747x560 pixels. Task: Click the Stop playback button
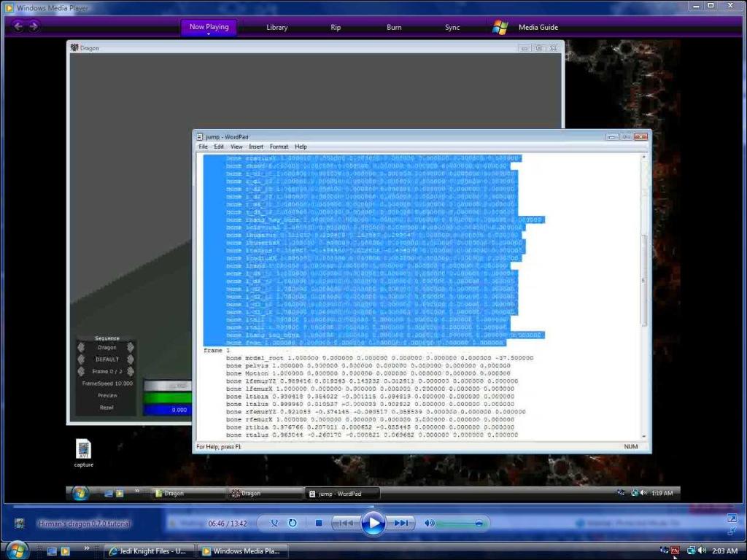pyautogui.click(x=319, y=523)
